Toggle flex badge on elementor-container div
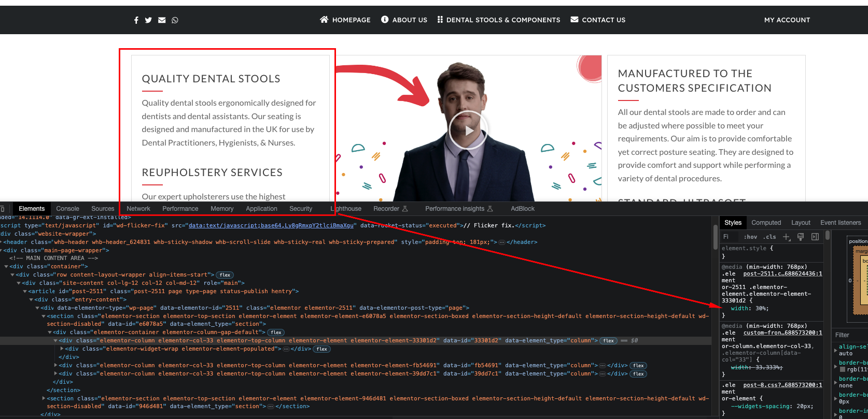Screen dimensions: 868x419 (x=276, y=333)
